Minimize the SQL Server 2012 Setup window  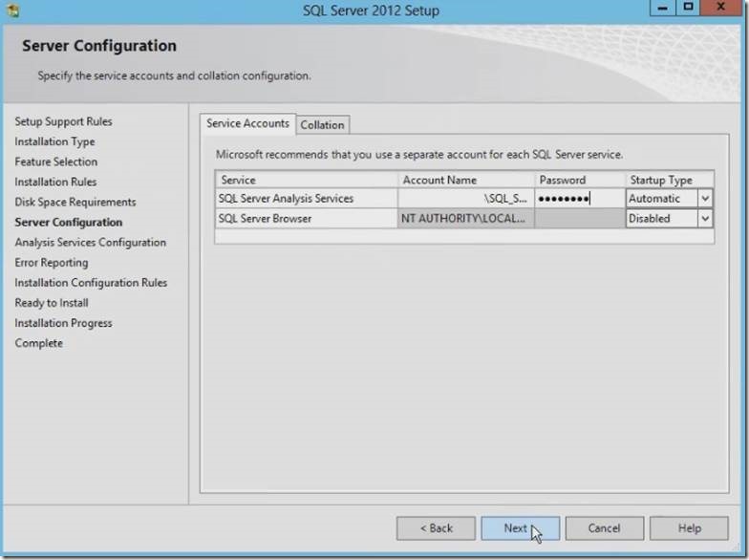click(663, 8)
